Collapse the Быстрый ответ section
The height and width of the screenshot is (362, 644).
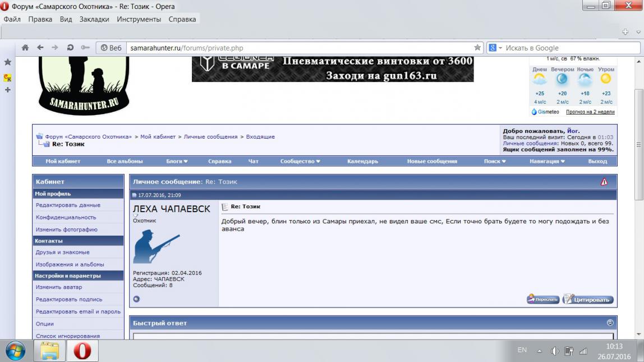pos(610,323)
